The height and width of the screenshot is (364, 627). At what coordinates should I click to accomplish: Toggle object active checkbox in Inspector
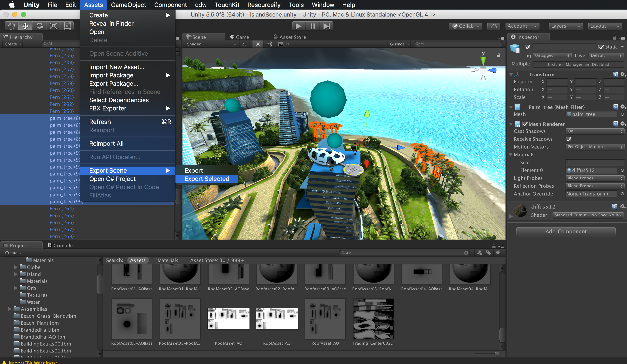[528, 47]
